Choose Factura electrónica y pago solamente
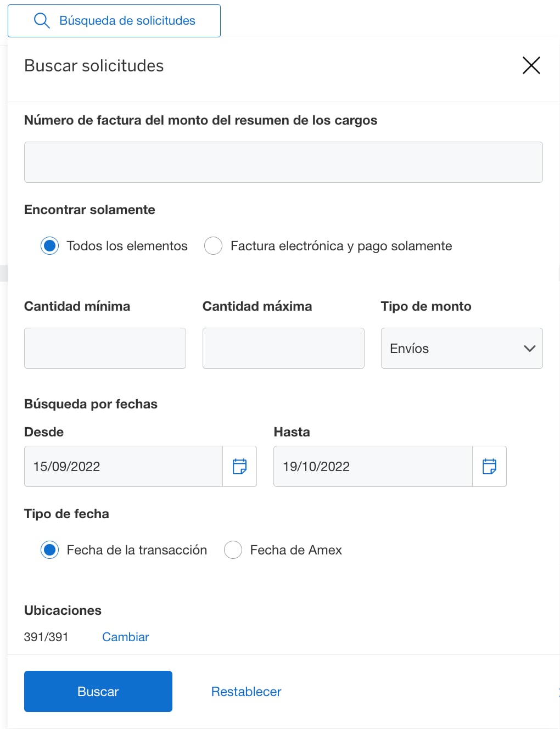This screenshot has width=560, height=729. [x=213, y=245]
